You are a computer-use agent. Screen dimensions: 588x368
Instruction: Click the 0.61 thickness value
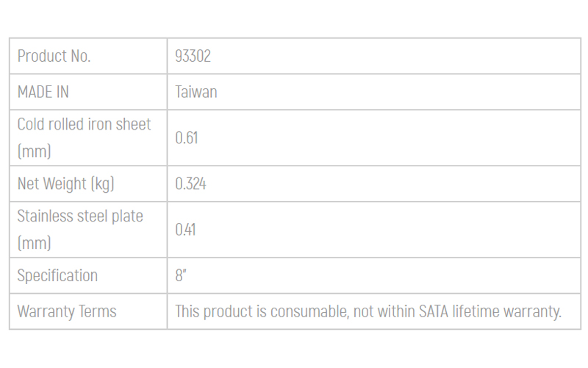point(187,138)
